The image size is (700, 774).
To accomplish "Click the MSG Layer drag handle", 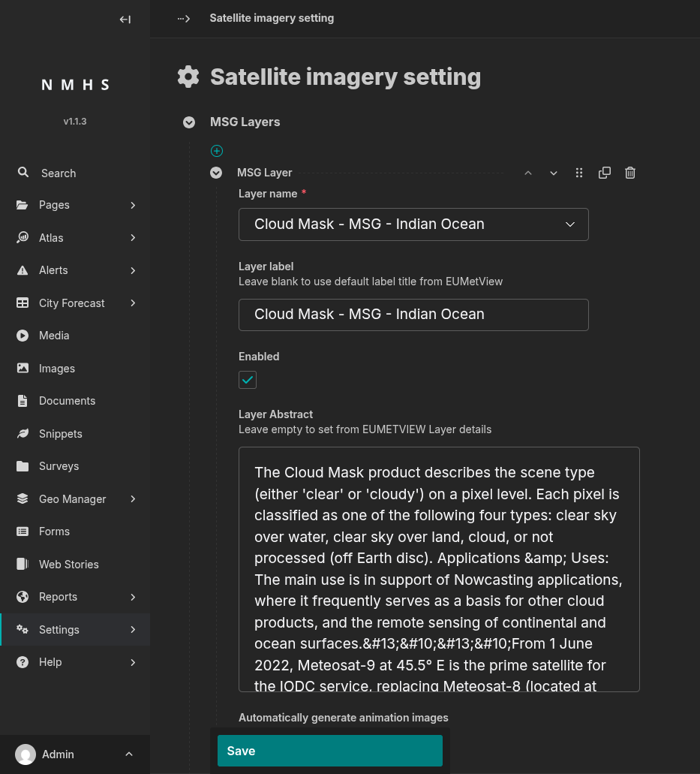I will point(579,173).
